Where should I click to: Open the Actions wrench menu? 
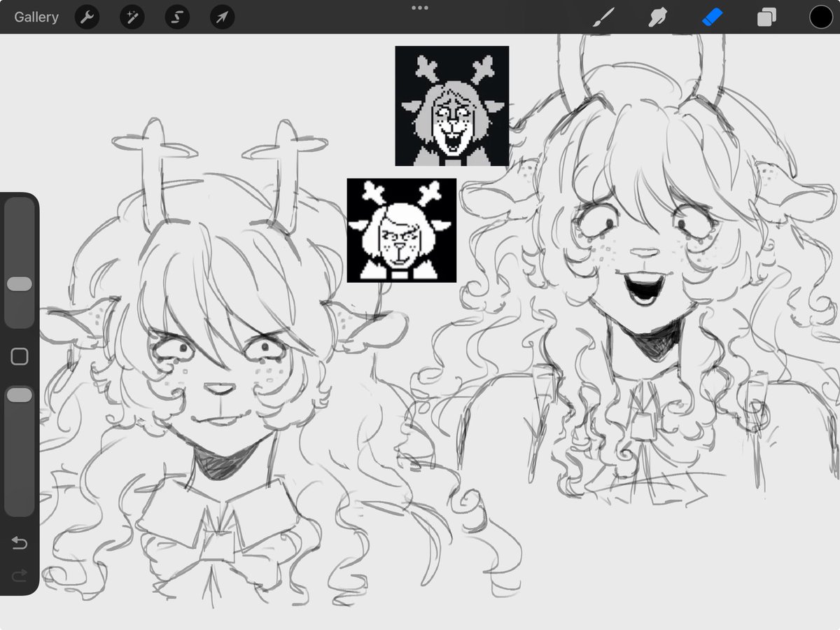click(87, 17)
